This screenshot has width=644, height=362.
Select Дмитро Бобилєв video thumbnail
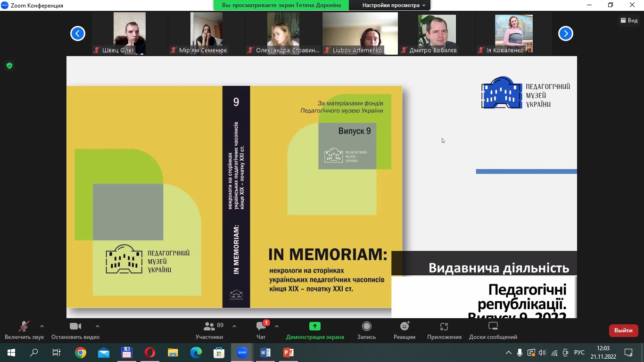[437, 33]
